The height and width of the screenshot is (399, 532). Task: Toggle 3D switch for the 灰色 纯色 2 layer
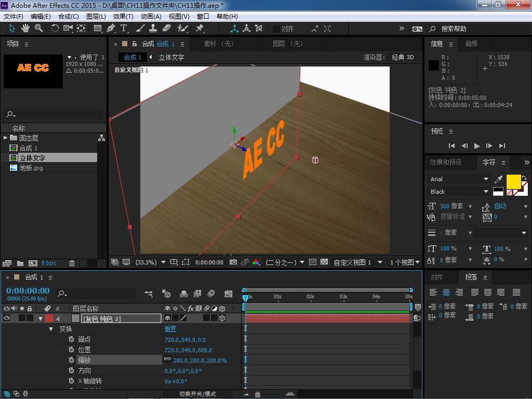click(x=222, y=318)
